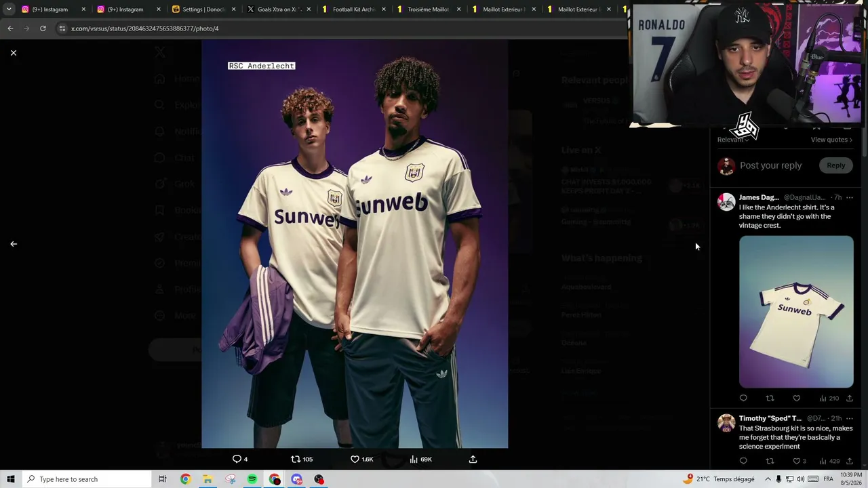The width and height of the screenshot is (868, 488).
Task: Open Timothy "Sped" T... profile name
Action: 770,418
